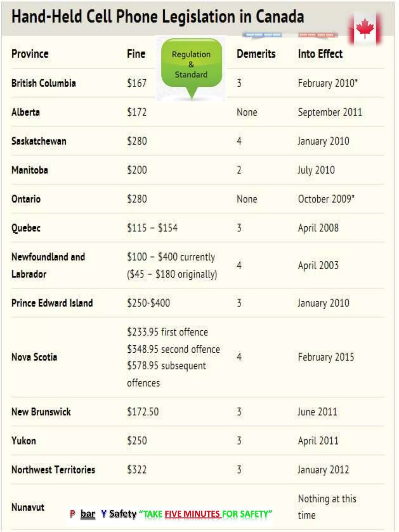399x532 pixels.
Task: Click the underlined 'bar' text in footer
Action: (x=88, y=514)
